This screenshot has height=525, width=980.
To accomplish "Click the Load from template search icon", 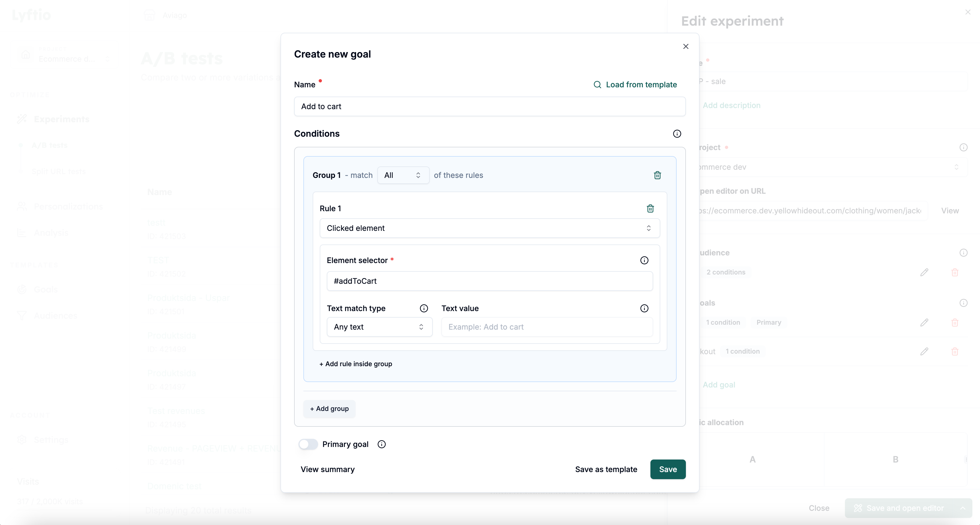I will coord(597,85).
